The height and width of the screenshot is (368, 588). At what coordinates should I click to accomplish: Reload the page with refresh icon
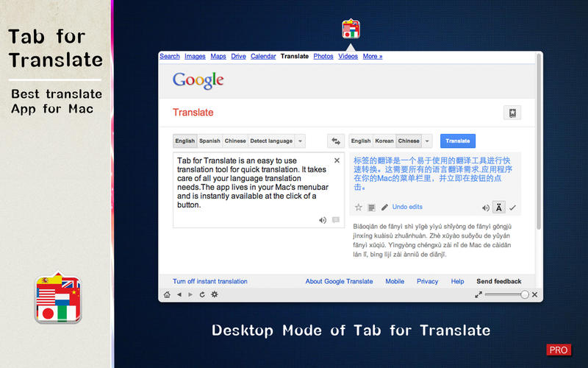pos(202,295)
